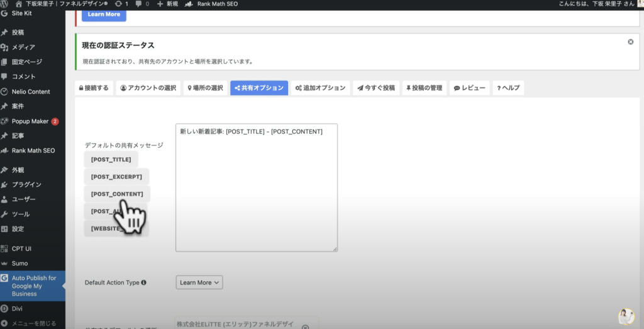This screenshot has height=329, width=644.
Task: Switch to the 追加オプション tab
Action: [x=320, y=88]
